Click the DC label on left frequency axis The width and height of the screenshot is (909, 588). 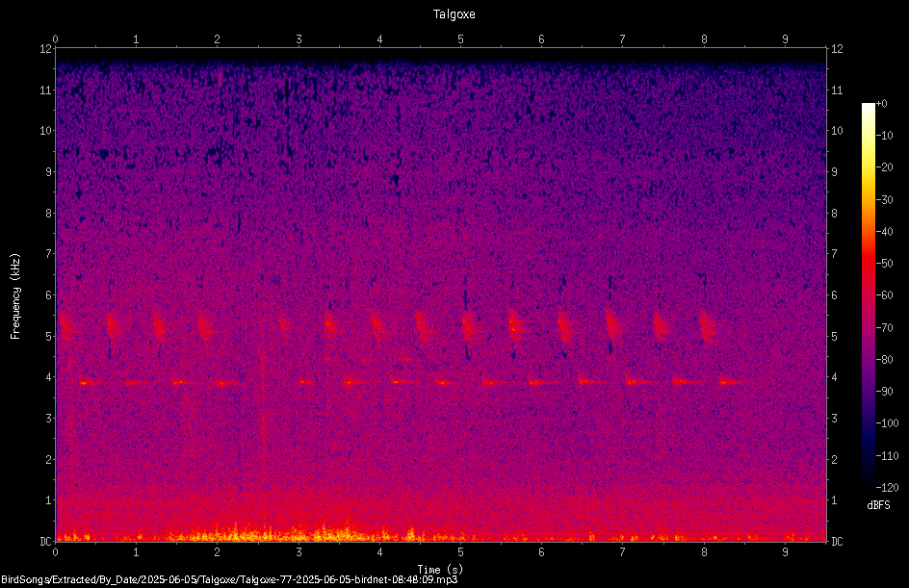46,541
